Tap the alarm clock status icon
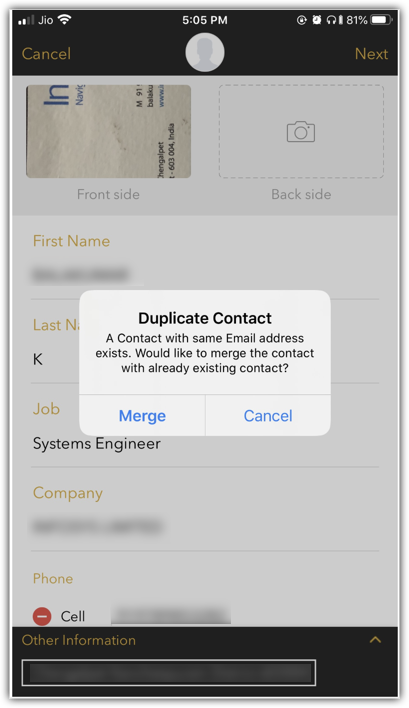The height and width of the screenshot is (708, 409). tap(317, 20)
